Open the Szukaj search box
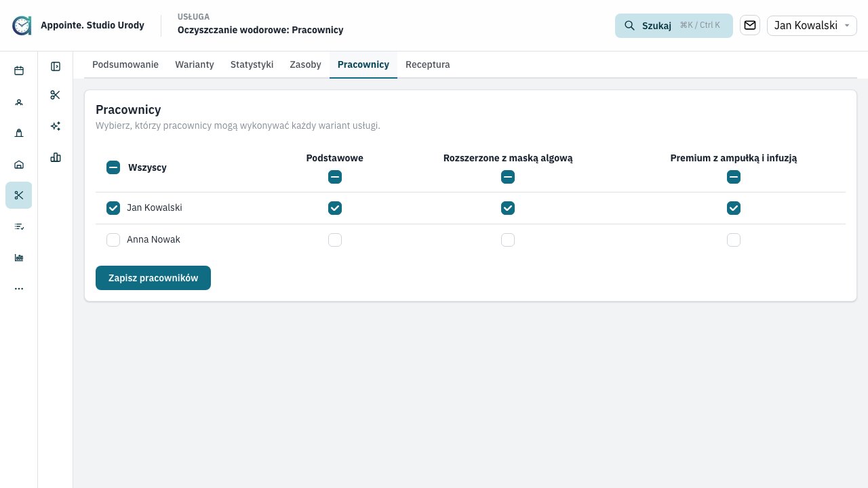Screen dimensions: 868x488 [x=674, y=26]
